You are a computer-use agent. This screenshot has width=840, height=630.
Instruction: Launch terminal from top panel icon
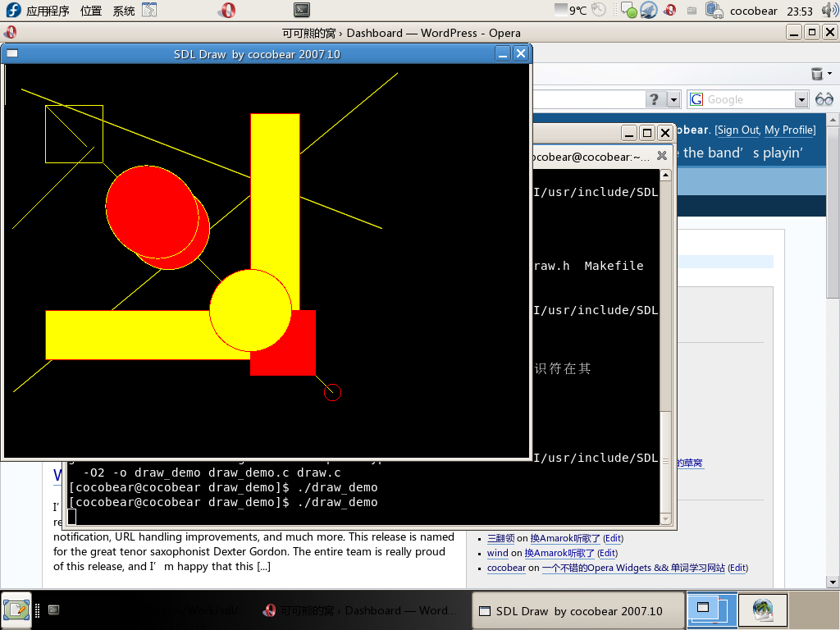[302, 11]
